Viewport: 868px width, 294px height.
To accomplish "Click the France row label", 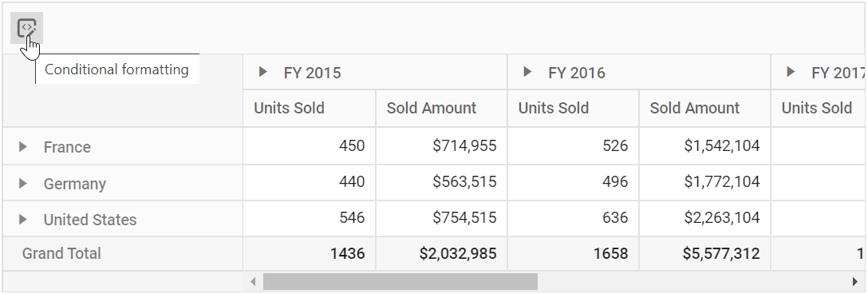I will tap(67, 147).
